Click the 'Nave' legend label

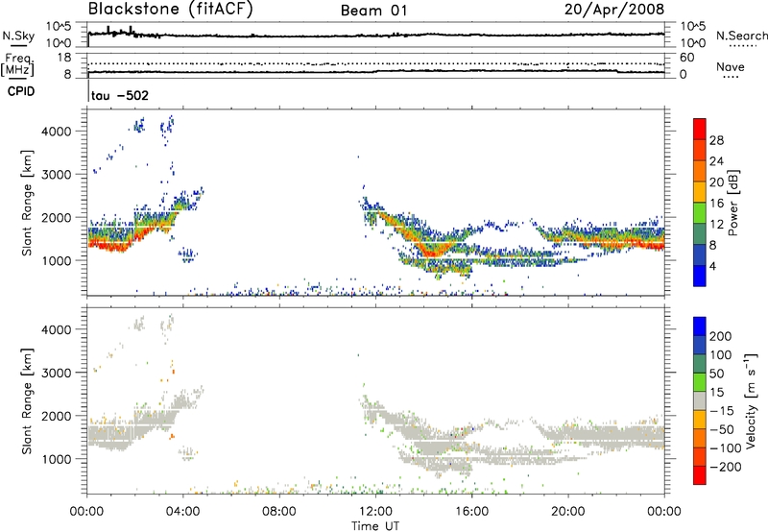pyautogui.click(x=731, y=66)
